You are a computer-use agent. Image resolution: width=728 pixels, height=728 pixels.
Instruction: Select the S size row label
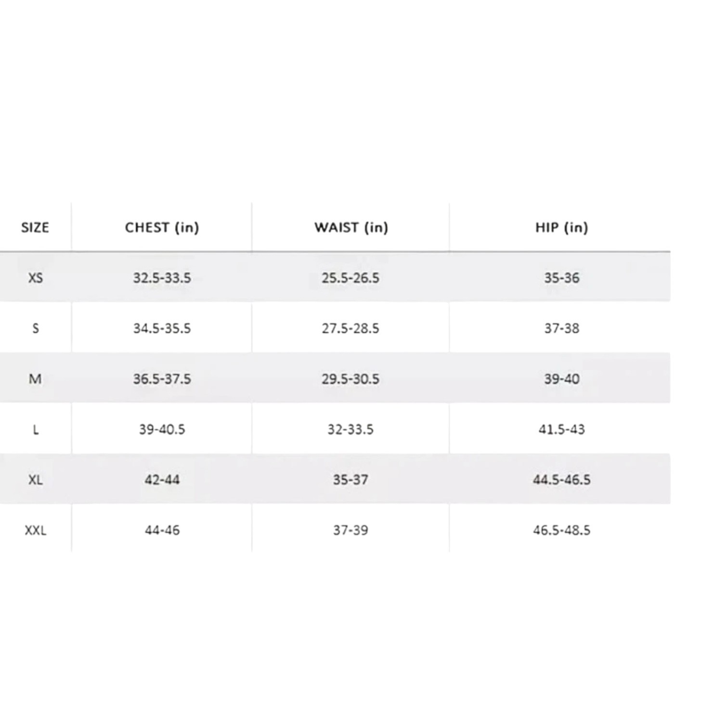click(35, 328)
